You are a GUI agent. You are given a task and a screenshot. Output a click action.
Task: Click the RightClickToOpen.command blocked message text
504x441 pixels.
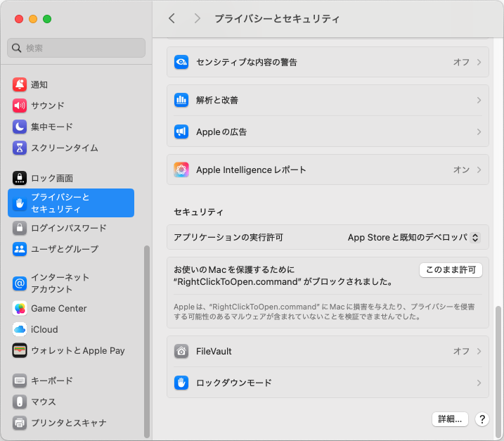[283, 276]
